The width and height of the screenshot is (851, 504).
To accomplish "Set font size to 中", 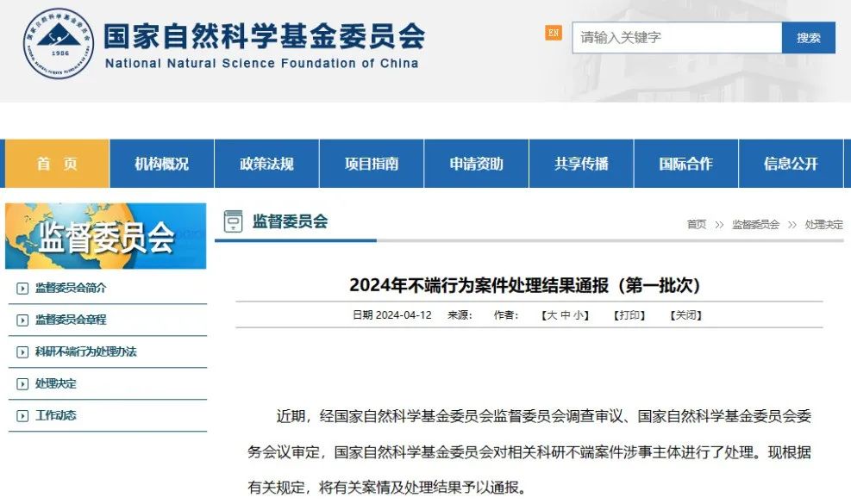I will 565,315.
